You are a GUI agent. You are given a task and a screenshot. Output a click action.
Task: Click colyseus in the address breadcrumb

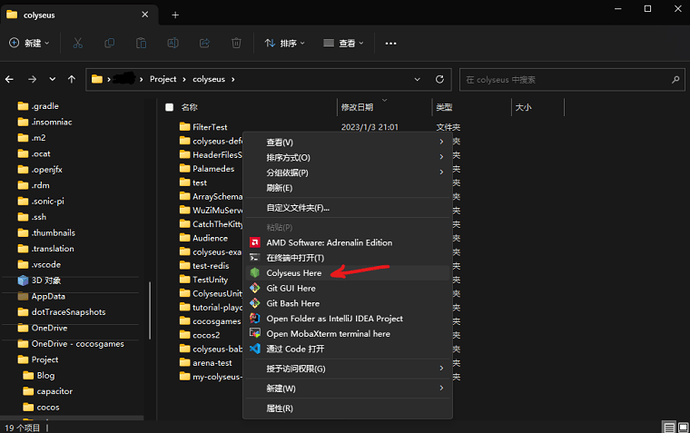[209, 79]
